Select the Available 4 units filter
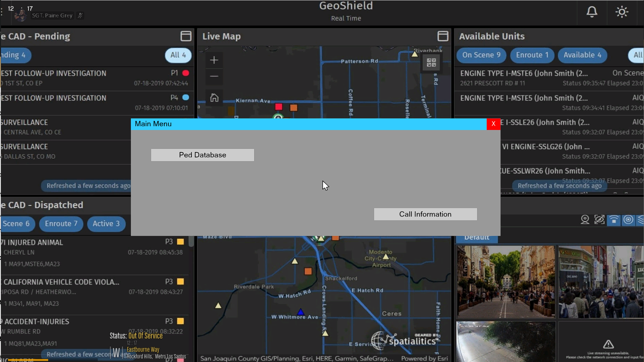The width and height of the screenshot is (644, 362). pyautogui.click(x=582, y=55)
